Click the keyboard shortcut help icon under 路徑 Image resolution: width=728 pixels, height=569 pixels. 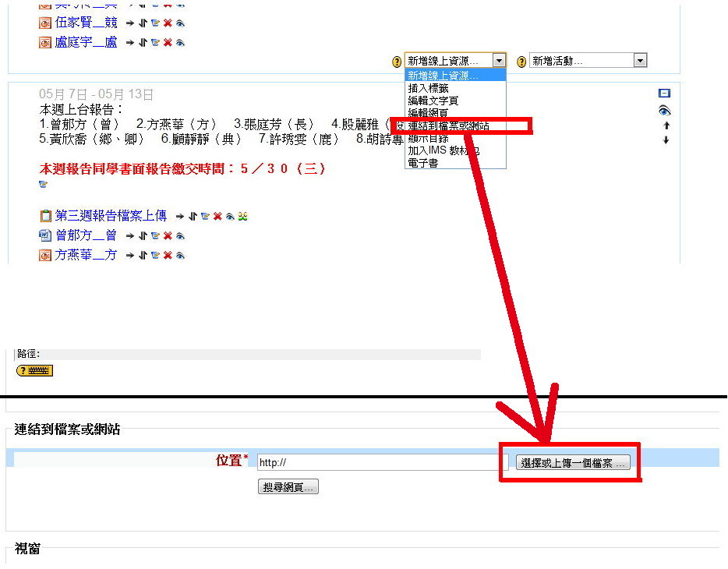[34, 371]
